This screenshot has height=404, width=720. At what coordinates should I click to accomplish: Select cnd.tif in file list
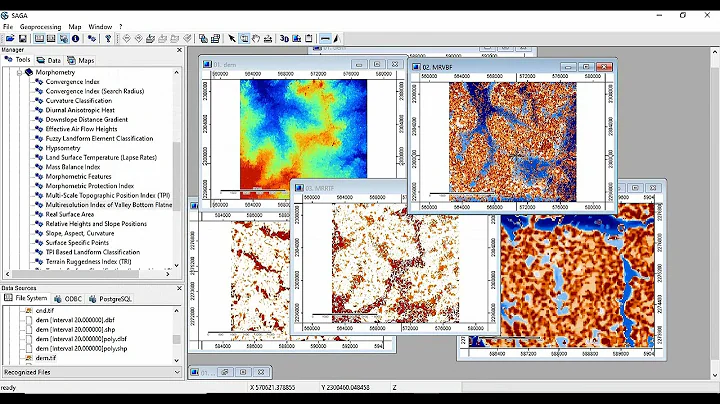click(45, 311)
